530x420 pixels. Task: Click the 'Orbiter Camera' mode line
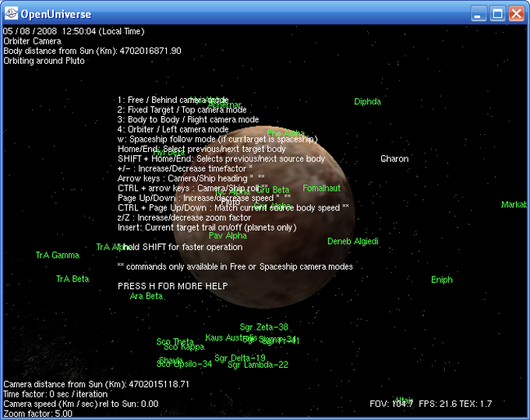click(x=33, y=41)
